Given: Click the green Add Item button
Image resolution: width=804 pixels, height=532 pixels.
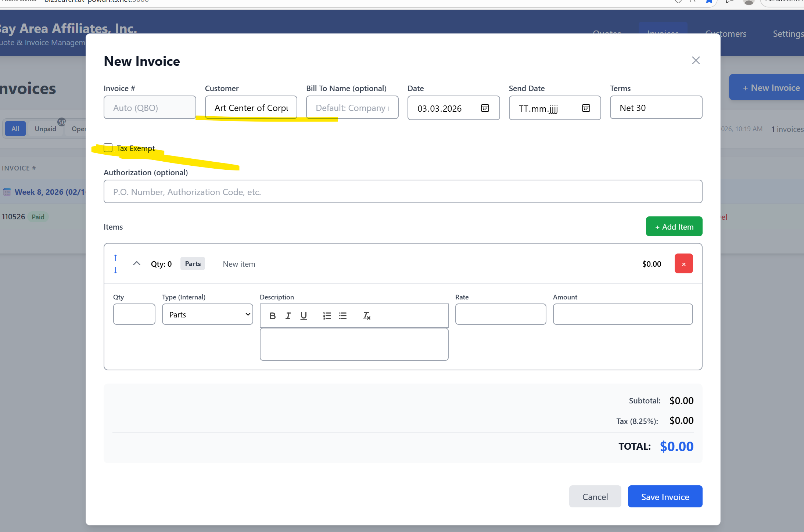Looking at the screenshot, I should point(674,227).
